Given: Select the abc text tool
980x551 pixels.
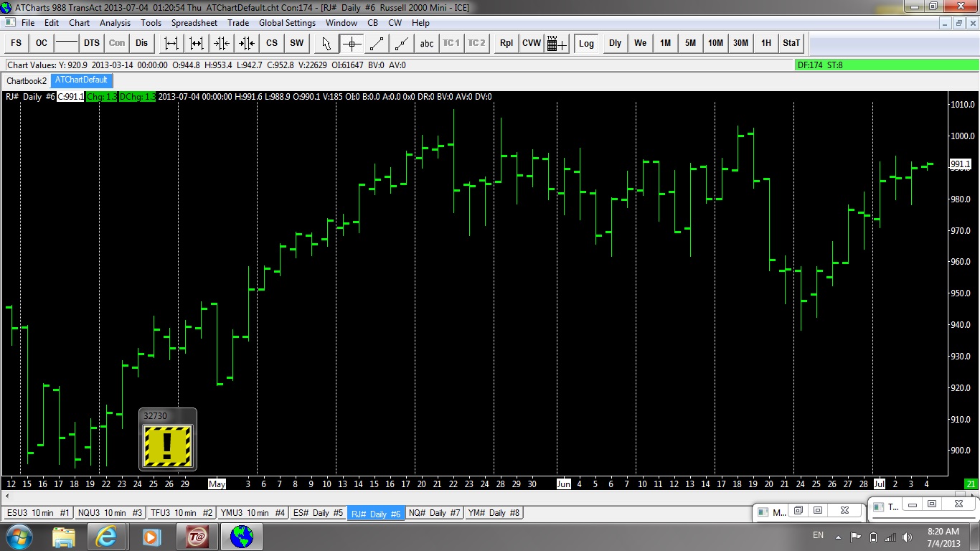Looking at the screenshot, I should click(x=427, y=43).
